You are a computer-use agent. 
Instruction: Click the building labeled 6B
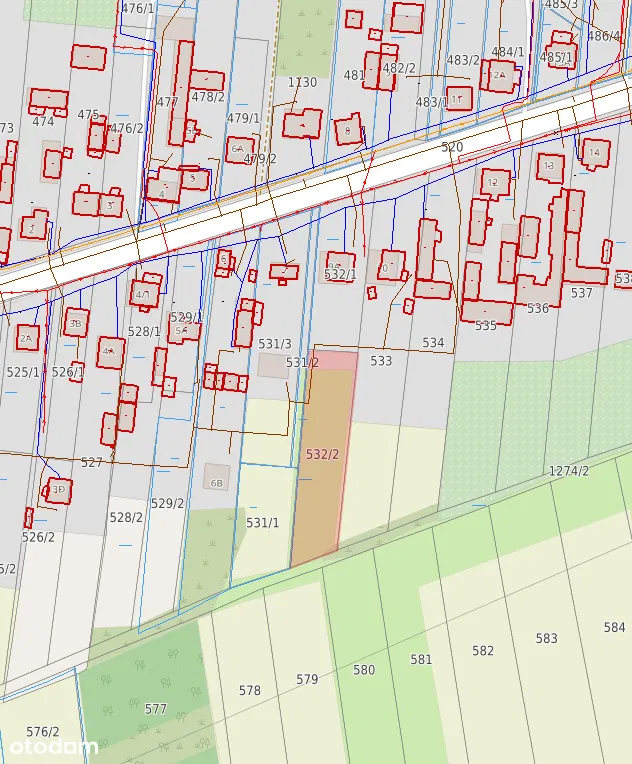(217, 477)
